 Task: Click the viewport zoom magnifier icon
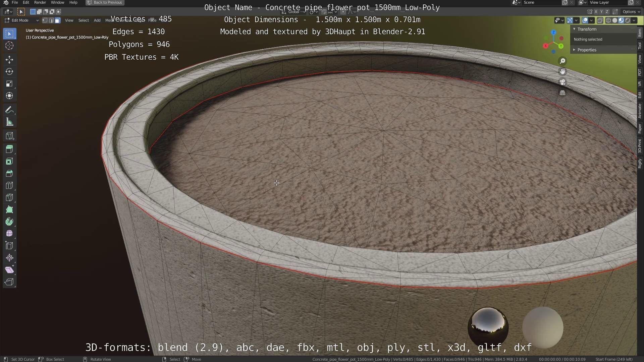coord(562,61)
